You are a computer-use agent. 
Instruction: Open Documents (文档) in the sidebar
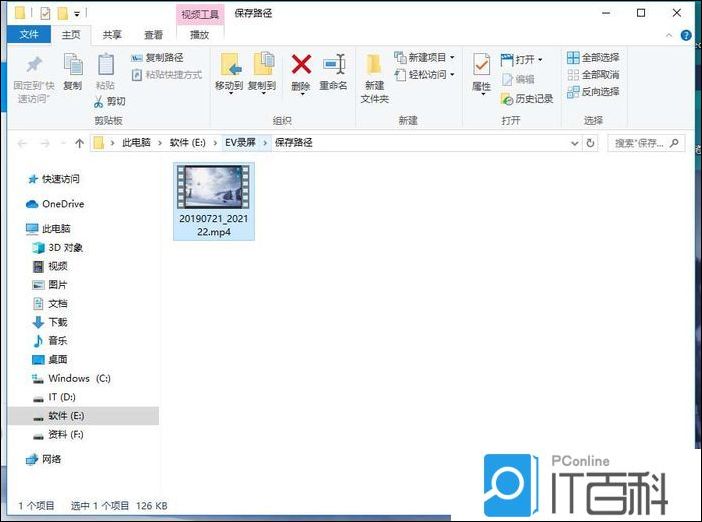pos(50,304)
